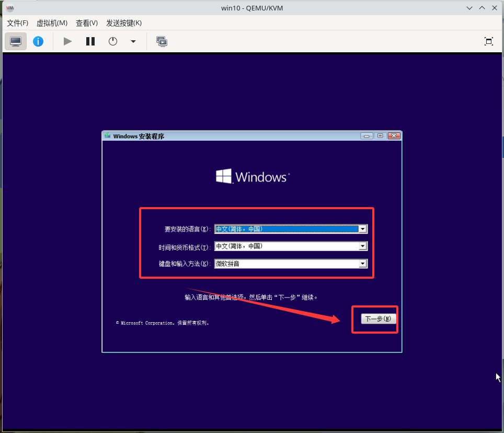Close the win10 QEMU/KVM window
The height and width of the screenshot is (433, 504).
pos(495,8)
